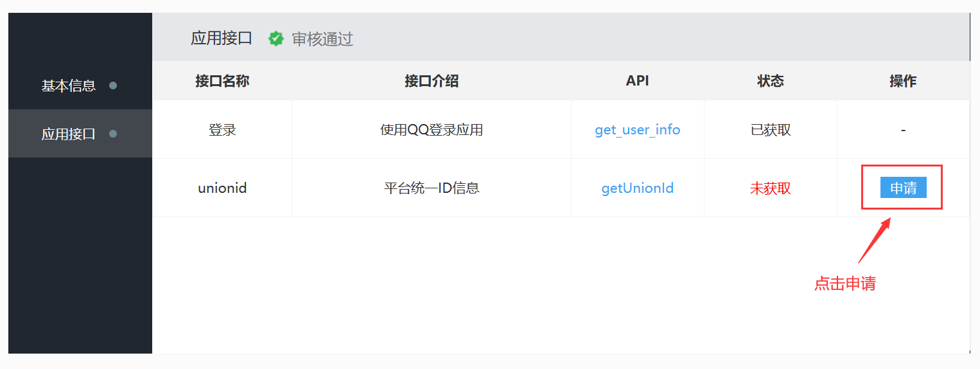Click the 接口介绍 column header

pos(432,81)
